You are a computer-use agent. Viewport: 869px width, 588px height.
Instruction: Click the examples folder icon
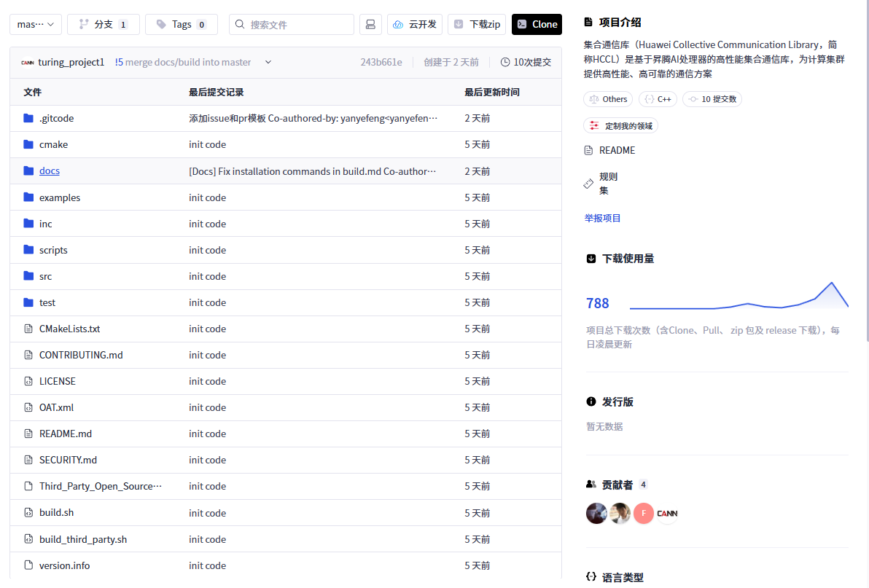28,197
